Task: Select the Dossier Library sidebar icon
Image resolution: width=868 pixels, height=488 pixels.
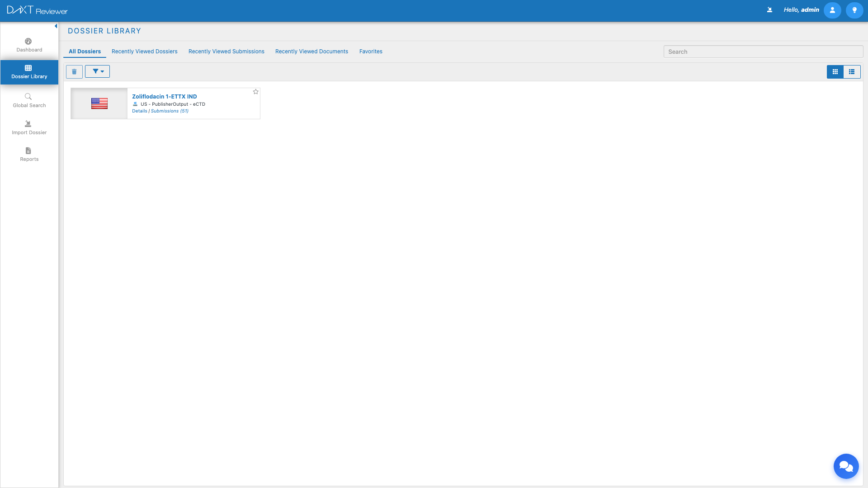Action: point(29,72)
